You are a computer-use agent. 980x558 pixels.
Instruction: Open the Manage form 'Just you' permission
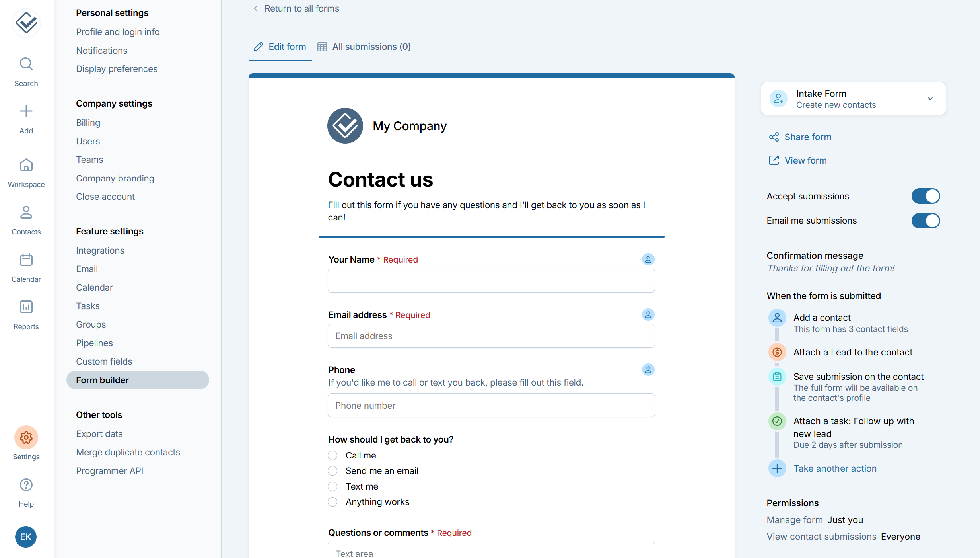click(845, 520)
